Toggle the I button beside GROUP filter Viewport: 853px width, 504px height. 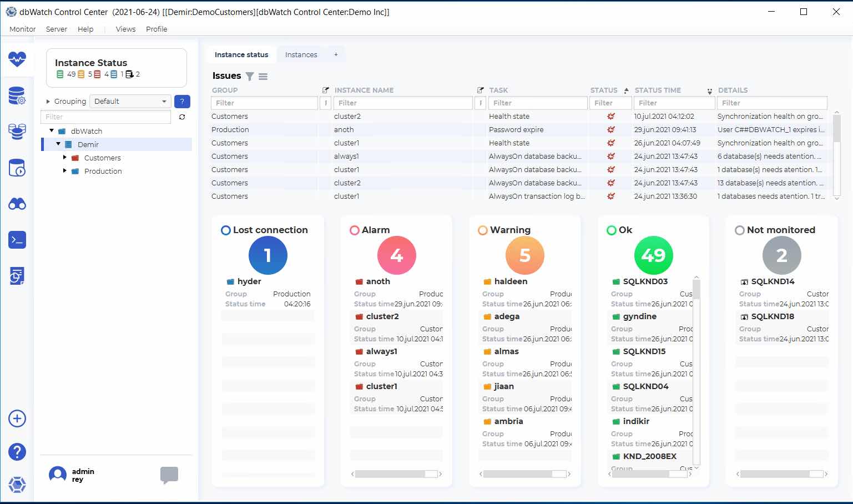tap(326, 103)
